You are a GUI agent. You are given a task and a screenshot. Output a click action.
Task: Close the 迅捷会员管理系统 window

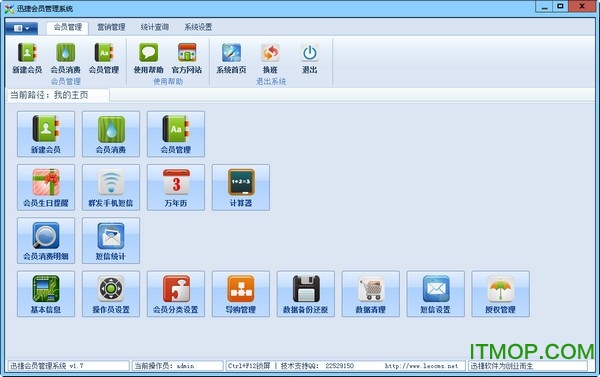tap(582, 7)
